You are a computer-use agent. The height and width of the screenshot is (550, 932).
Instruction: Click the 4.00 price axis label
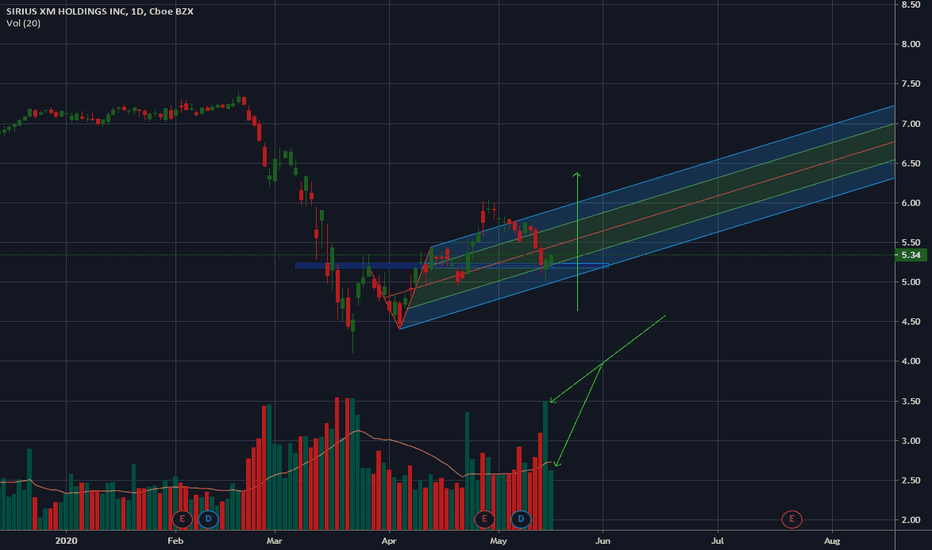911,362
